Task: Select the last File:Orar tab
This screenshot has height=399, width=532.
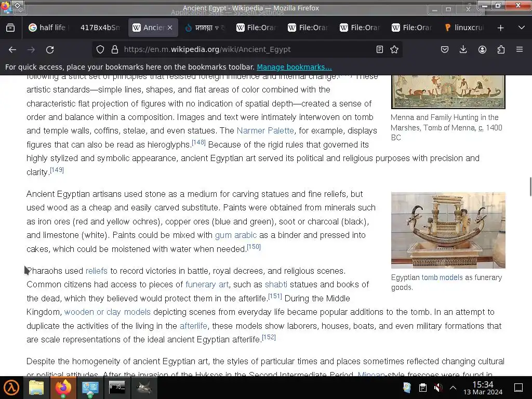Action: (x=413, y=28)
